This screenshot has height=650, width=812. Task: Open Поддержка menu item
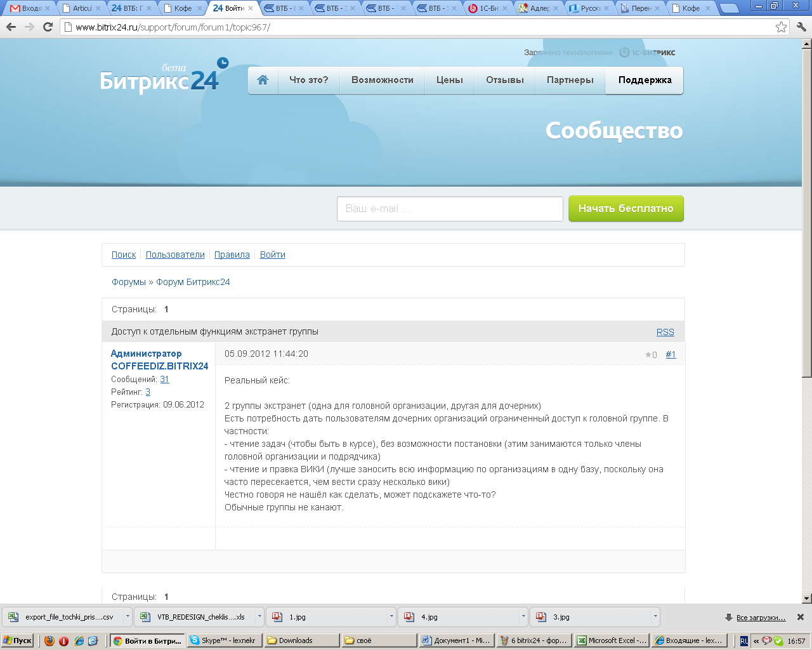pyautogui.click(x=645, y=80)
